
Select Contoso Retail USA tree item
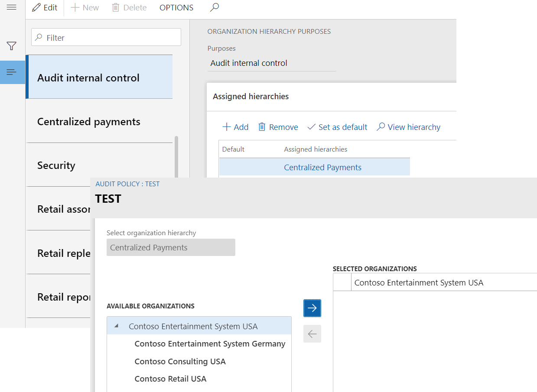170,379
